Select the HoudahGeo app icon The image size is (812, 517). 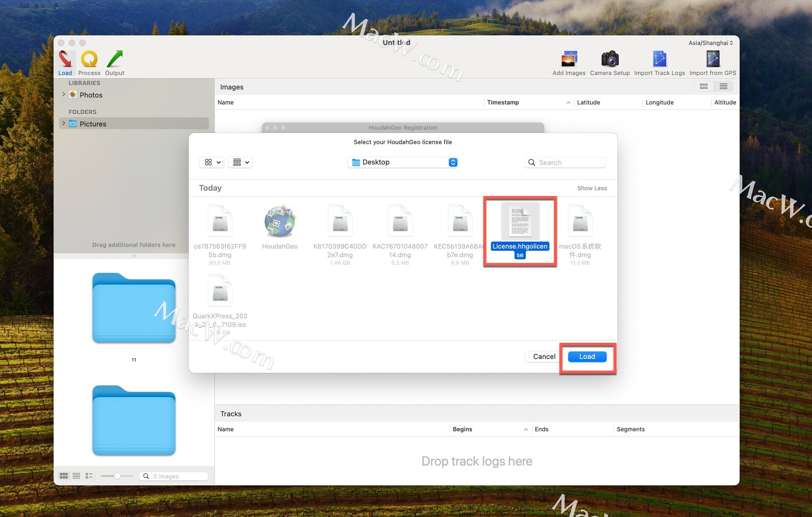coord(280,227)
